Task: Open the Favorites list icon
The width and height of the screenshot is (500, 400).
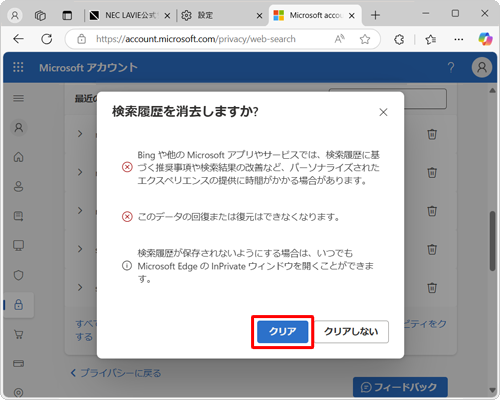Action: pos(431,40)
